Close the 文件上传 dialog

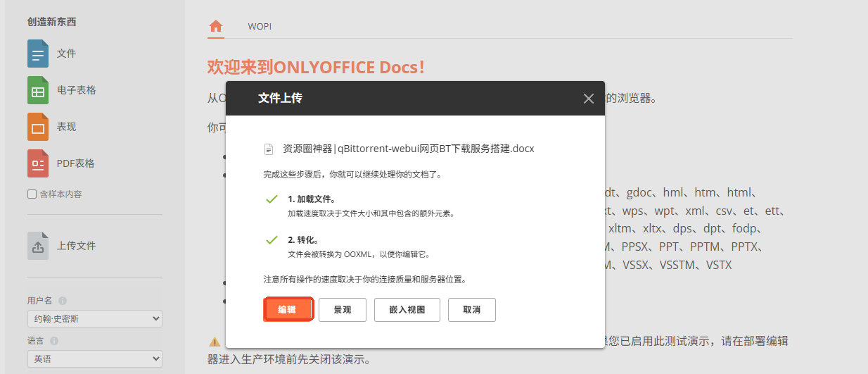589,99
